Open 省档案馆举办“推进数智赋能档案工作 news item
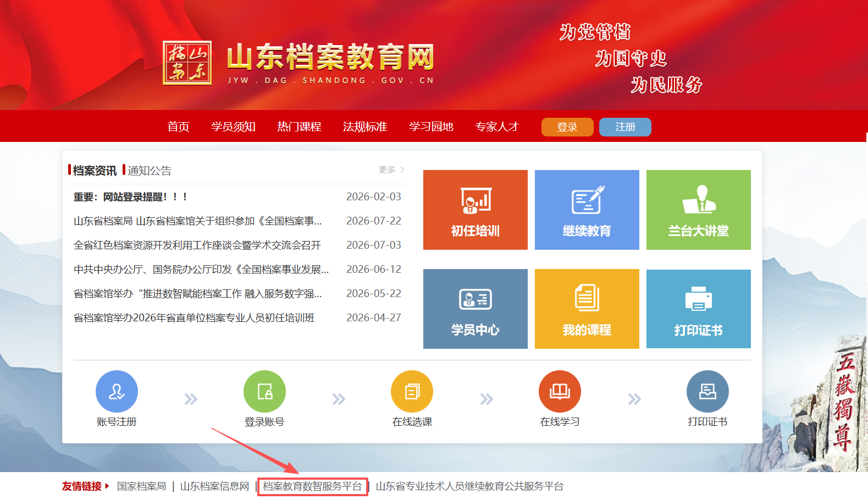 [x=198, y=294]
